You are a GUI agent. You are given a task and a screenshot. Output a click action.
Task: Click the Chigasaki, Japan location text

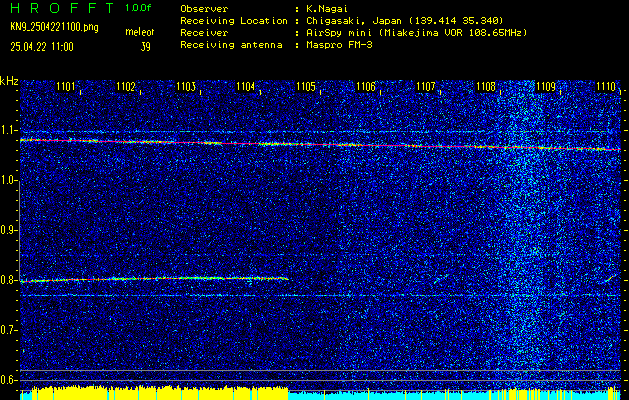(x=404, y=21)
